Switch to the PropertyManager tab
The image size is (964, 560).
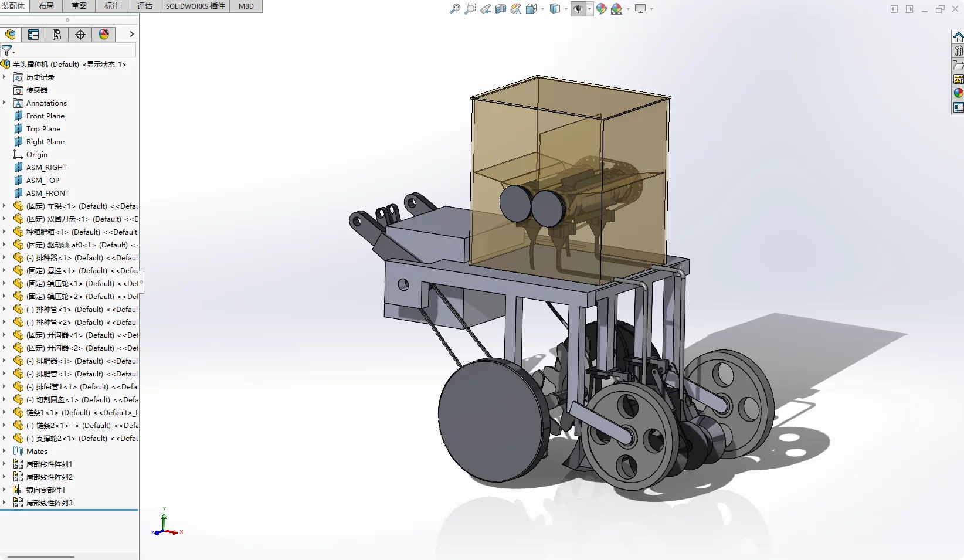point(33,35)
